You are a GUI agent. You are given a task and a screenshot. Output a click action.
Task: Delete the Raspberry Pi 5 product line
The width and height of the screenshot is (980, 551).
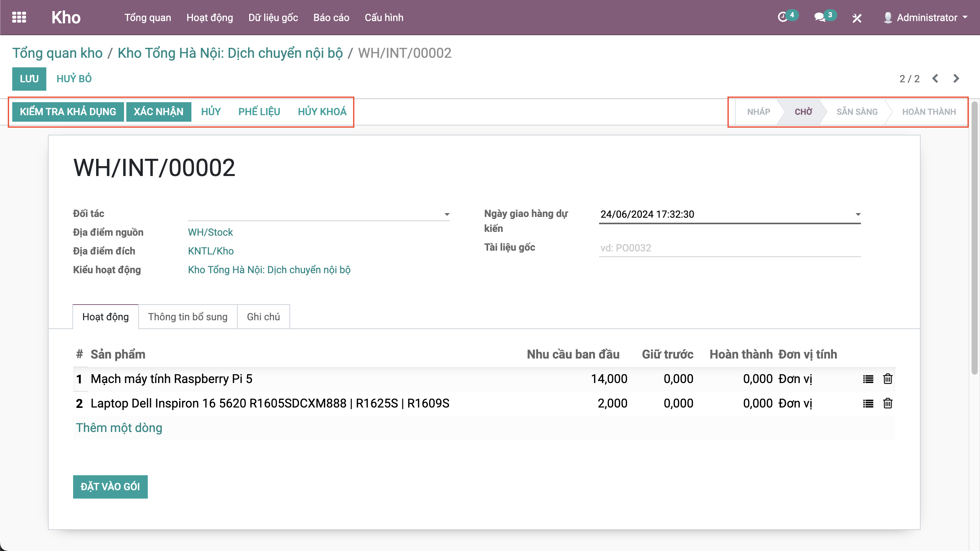(x=888, y=379)
